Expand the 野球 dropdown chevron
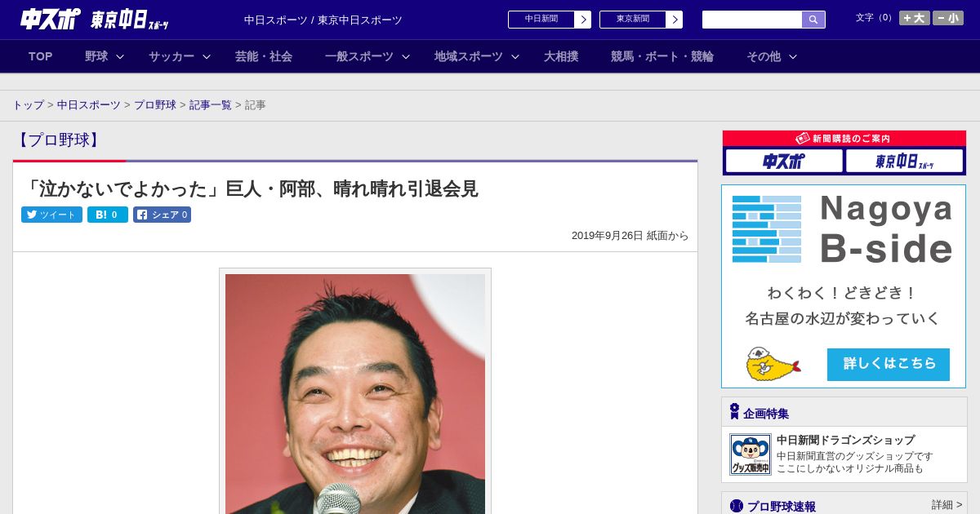980x514 pixels. click(x=120, y=56)
